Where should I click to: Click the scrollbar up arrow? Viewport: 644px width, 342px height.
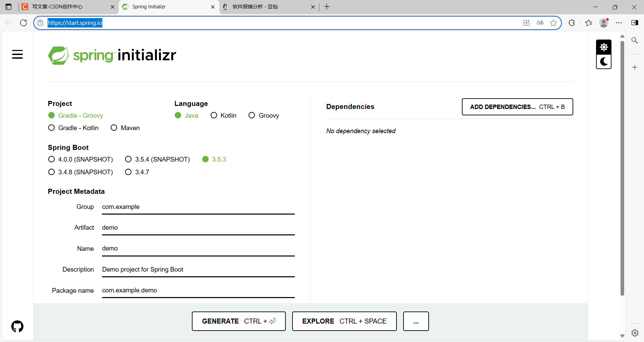(x=622, y=36)
